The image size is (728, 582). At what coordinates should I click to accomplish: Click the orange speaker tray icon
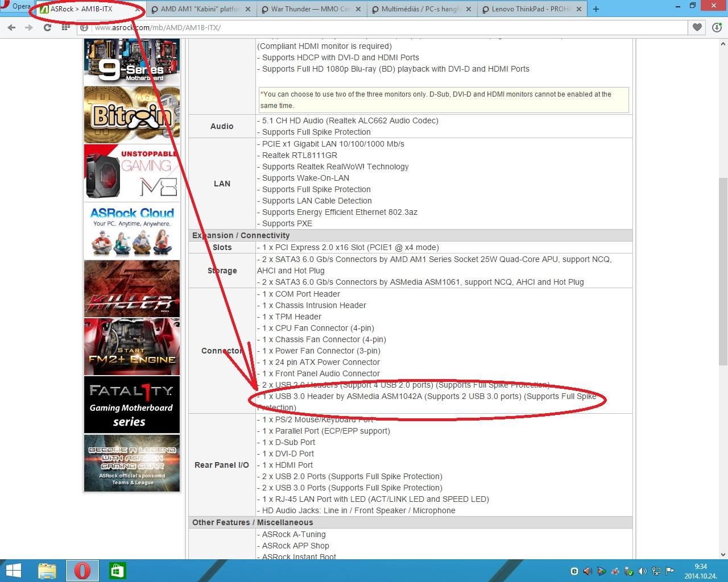click(x=588, y=571)
